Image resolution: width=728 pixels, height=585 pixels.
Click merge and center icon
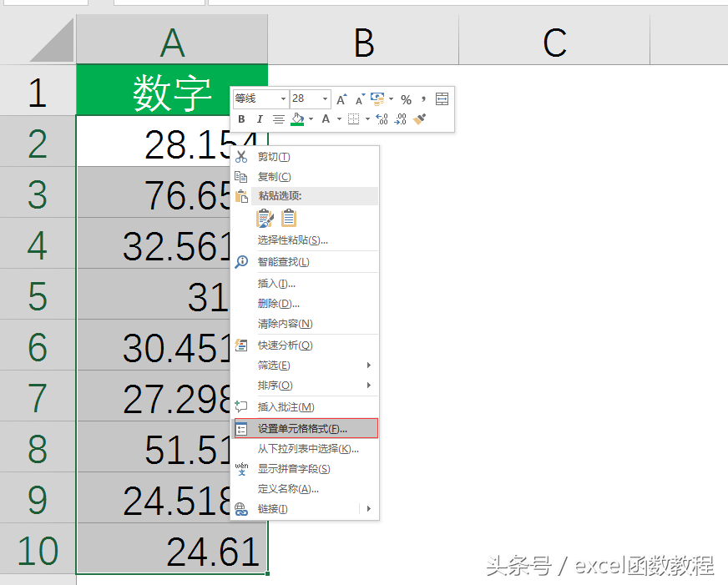[x=442, y=98]
